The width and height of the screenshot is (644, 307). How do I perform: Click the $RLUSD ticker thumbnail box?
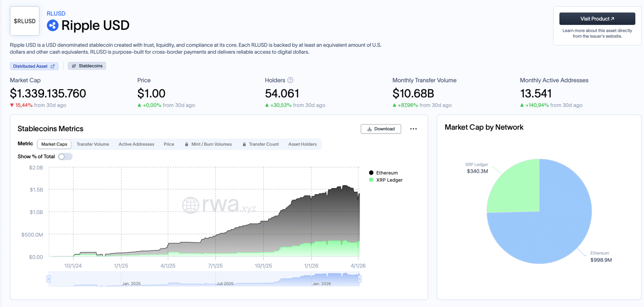click(x=25, y=21)
